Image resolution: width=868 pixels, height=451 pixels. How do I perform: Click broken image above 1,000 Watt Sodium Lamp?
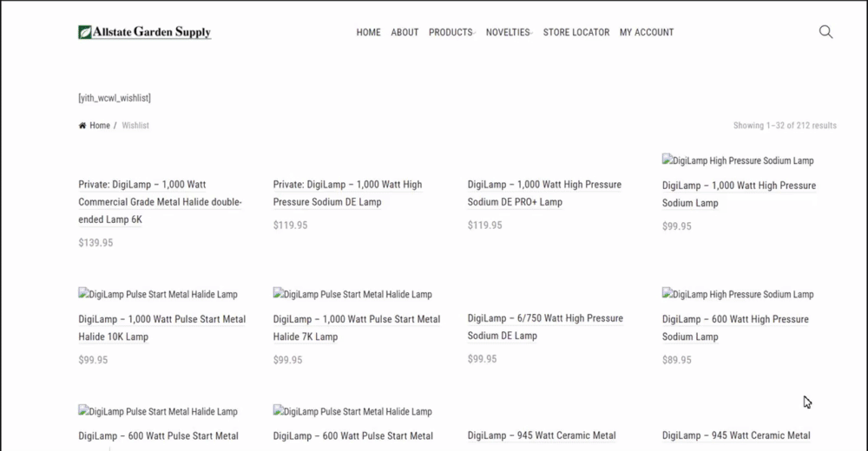(x=738, y=160)
